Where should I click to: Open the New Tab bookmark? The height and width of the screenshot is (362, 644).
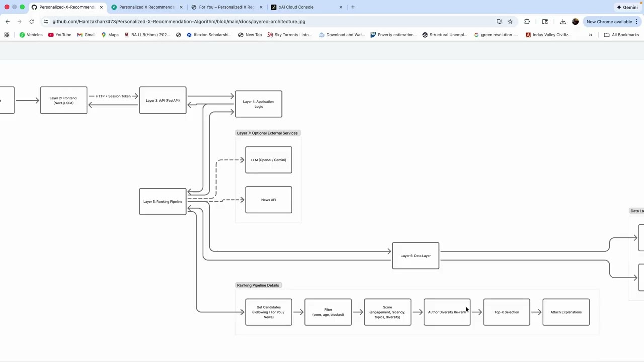(x=250, y=35)
